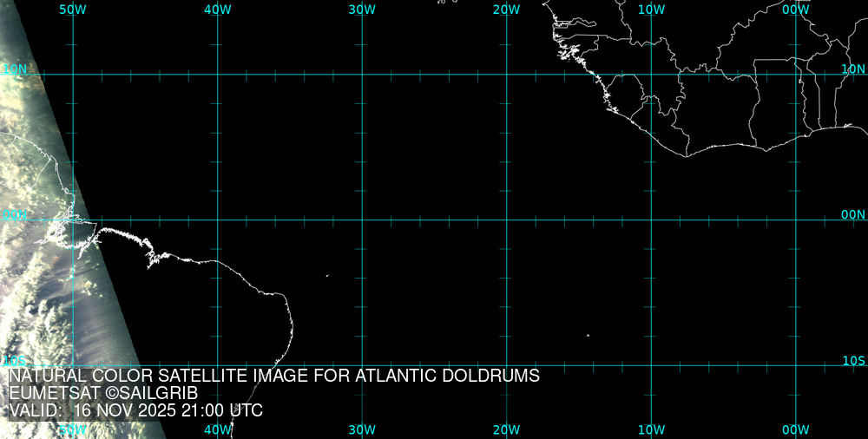Click the grid intersection of 40W and 10N

[x=217, y=75]
